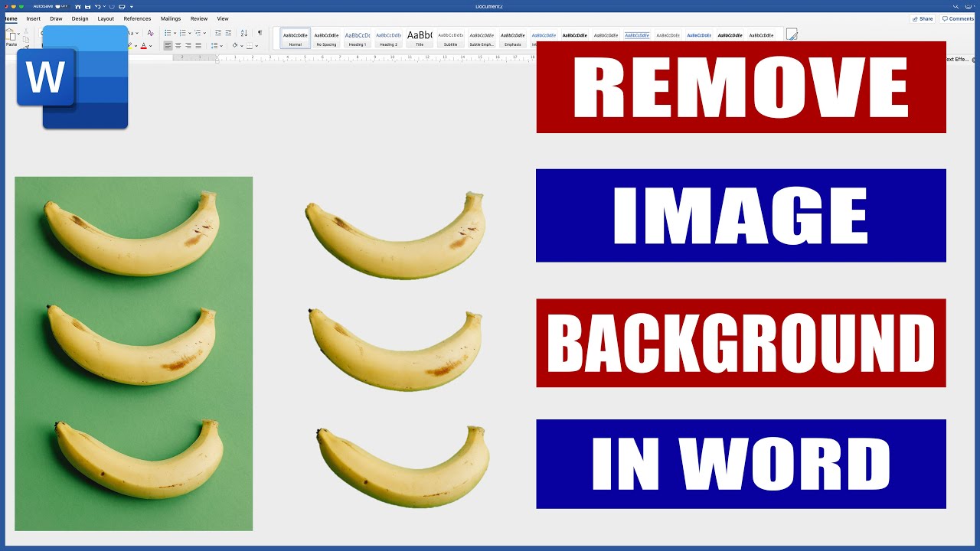Image resolution: width=980 pixels, height=551 pixels.
Task: Switch to the Draw tab
Action: click(x=56, y=18)
